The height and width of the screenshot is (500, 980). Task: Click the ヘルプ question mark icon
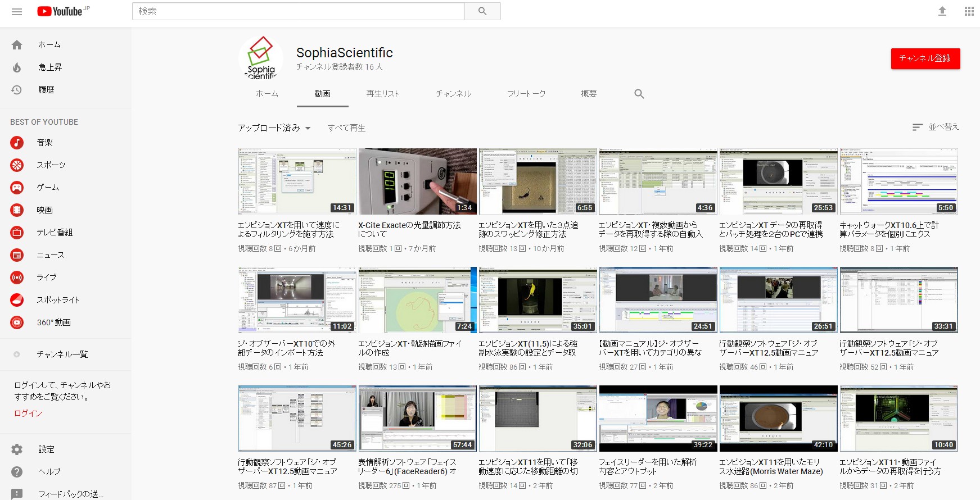(17, 472)
